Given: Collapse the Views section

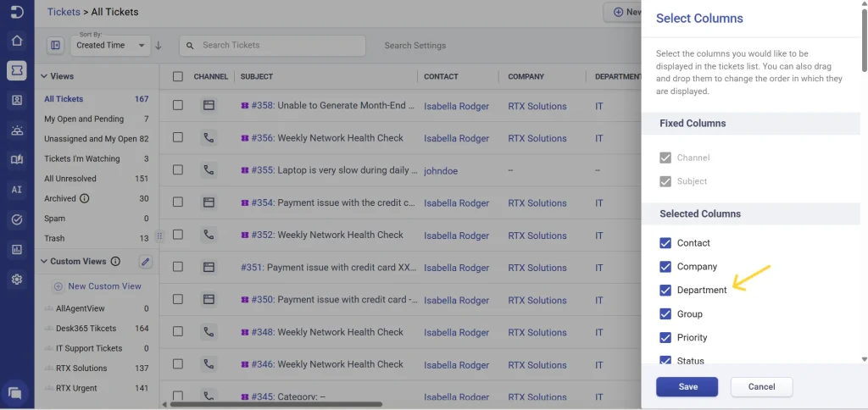Looking at the screenshot, I should coord(44,76).
